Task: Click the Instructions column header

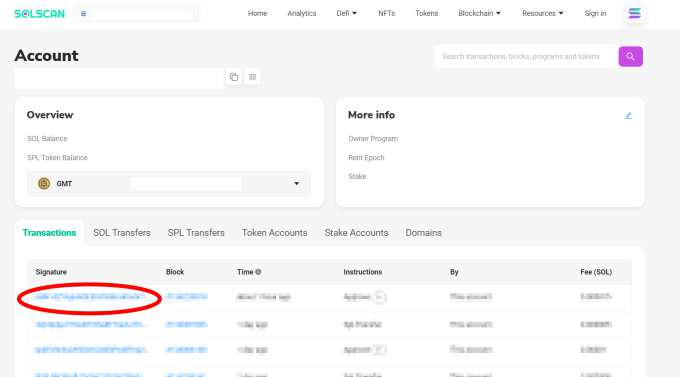Action: (363, 272)
